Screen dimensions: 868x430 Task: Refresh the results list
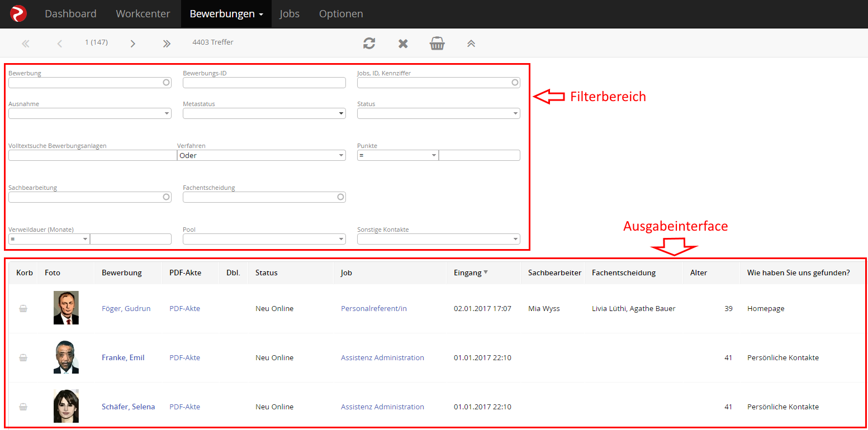tap(369, 43)
